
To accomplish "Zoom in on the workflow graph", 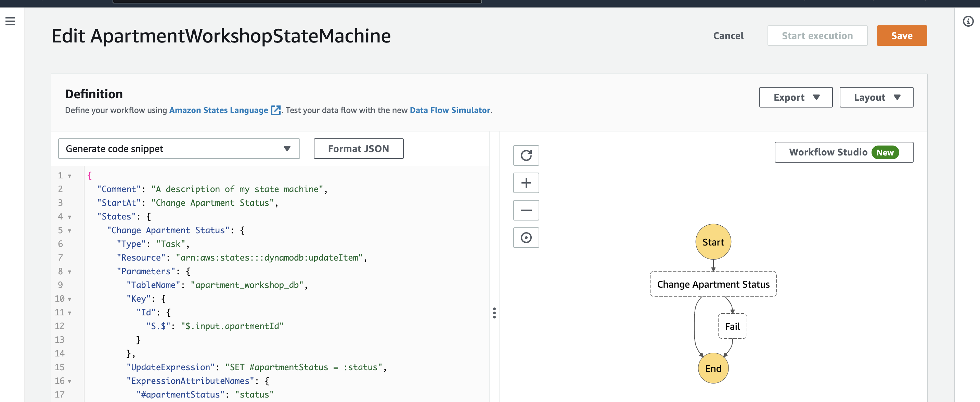I will point(526,183).
